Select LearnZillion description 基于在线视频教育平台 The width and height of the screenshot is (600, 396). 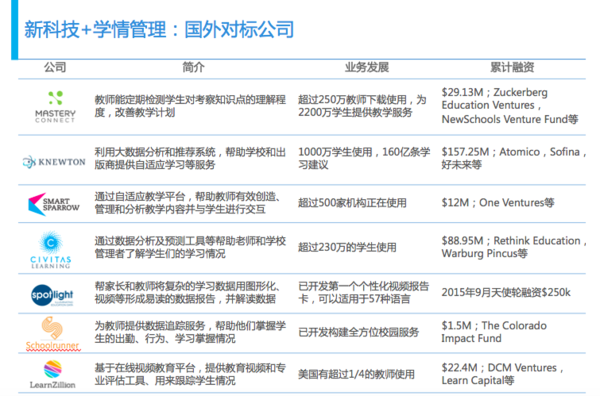point(190,374)
